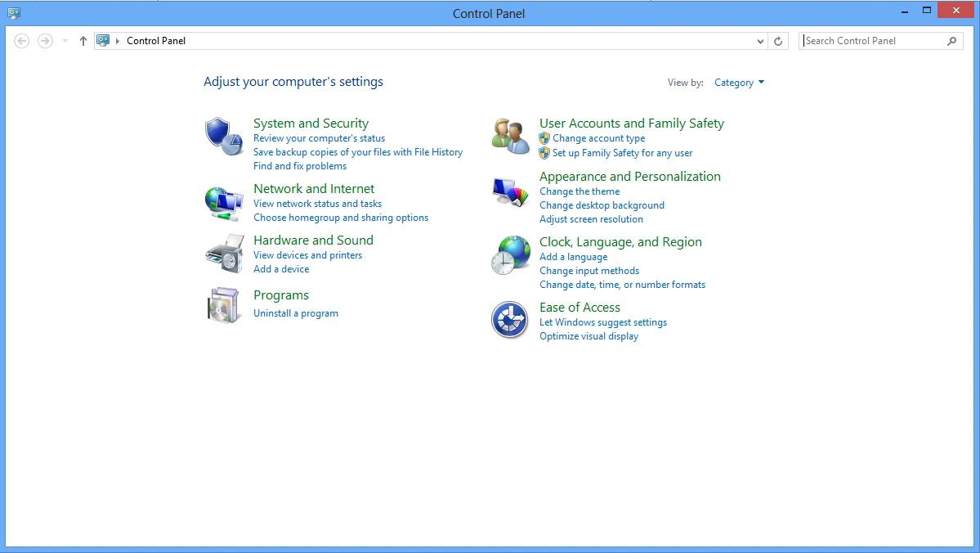Open the Programs category heading
This screenshot has width=980, height=553.
point(280,295)
